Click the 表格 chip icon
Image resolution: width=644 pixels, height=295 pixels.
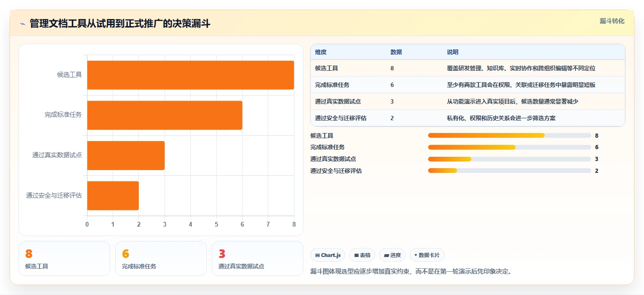pyautogui.click(x=356, y=255)
